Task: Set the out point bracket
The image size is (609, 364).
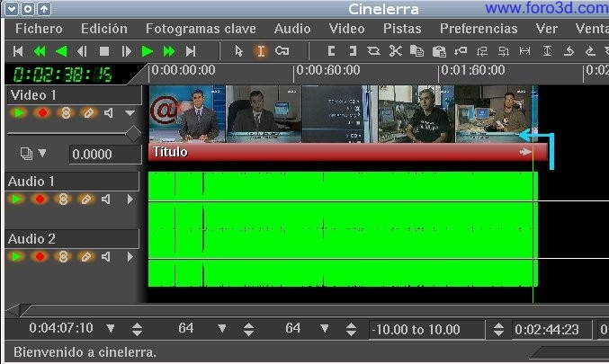Action: pyautogui.click(x=353, y=51)
